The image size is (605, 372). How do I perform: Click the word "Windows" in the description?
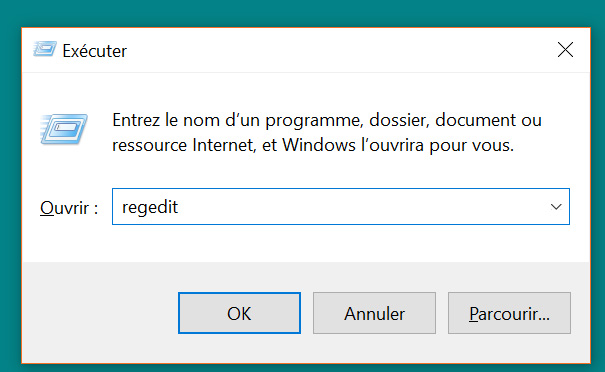tap(319, 145)
